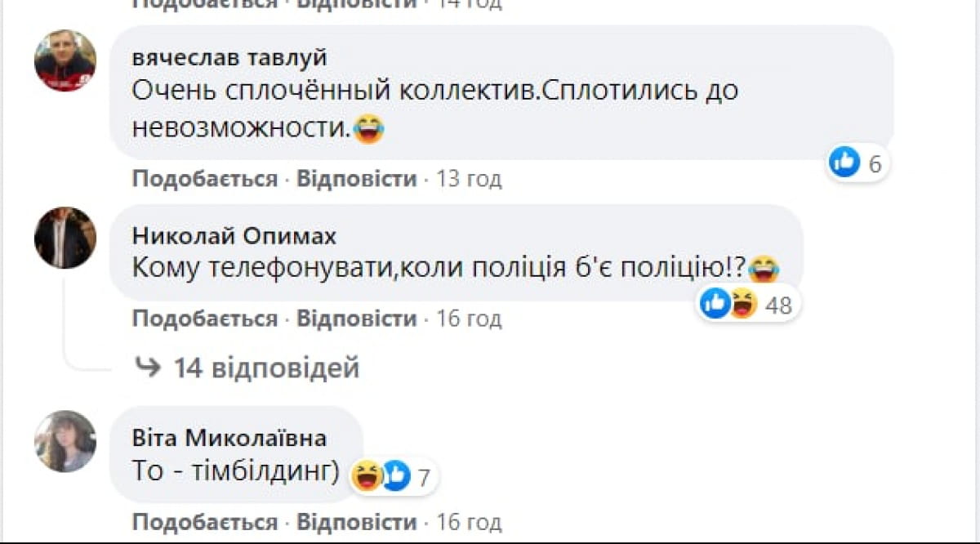This screenshot has width=980, height=544.
Task: Open Николай Опимах's profile picture
Action: [65, 237]
